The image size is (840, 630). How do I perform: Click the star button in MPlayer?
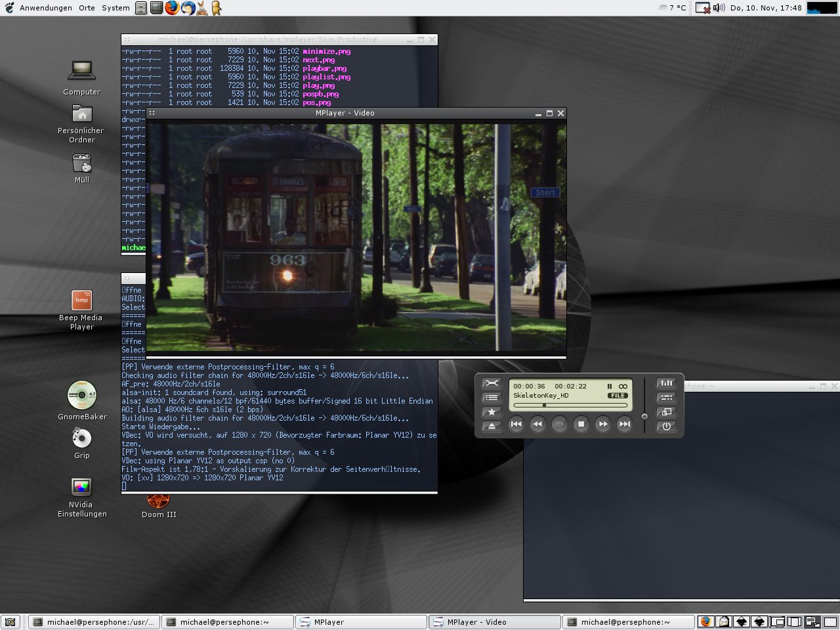click(492, 412)
